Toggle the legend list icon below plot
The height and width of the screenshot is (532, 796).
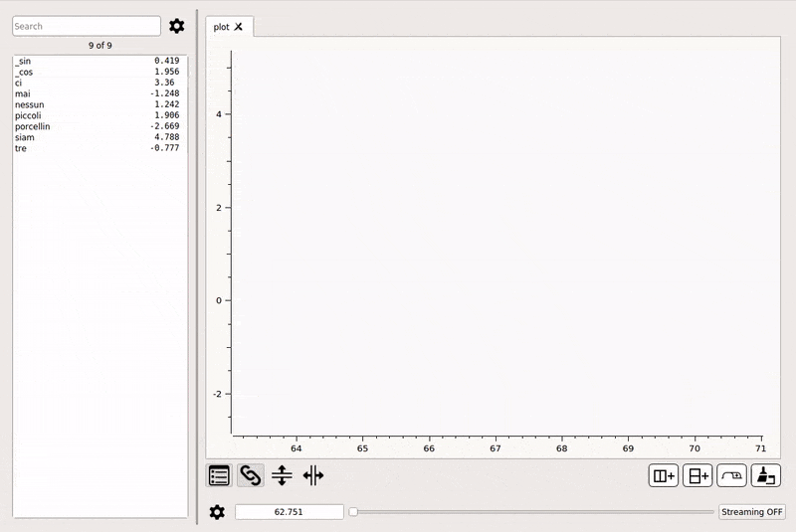[219, 475]
